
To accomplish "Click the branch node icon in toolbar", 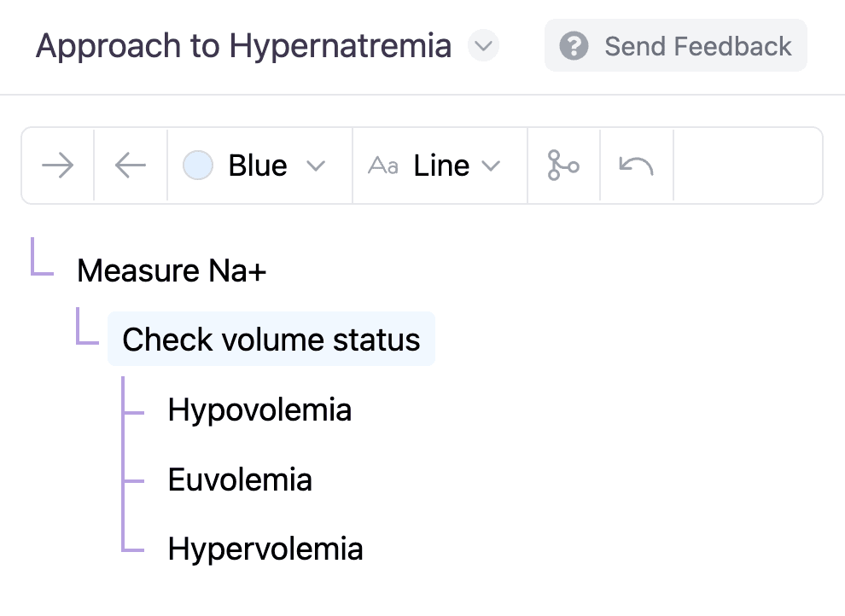I will coord(563,166).
